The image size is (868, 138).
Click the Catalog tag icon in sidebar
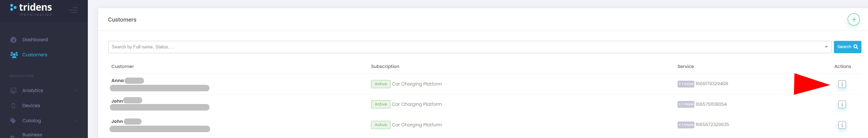click(x=13, y=121)
